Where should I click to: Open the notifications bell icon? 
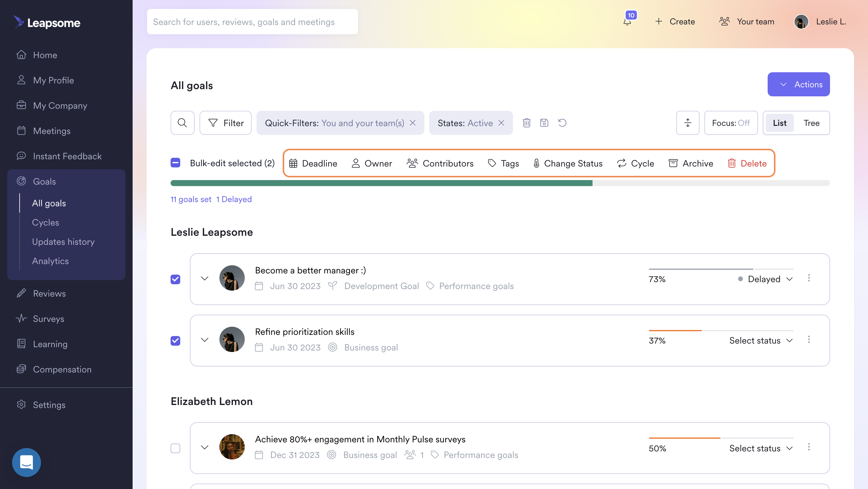click(x=627, y=22)
